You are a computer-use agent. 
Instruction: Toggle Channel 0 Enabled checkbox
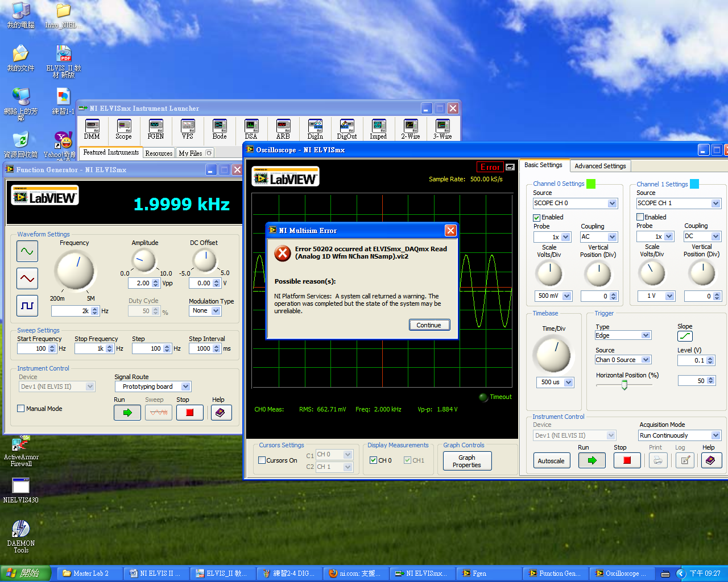[x=536, y=218]
